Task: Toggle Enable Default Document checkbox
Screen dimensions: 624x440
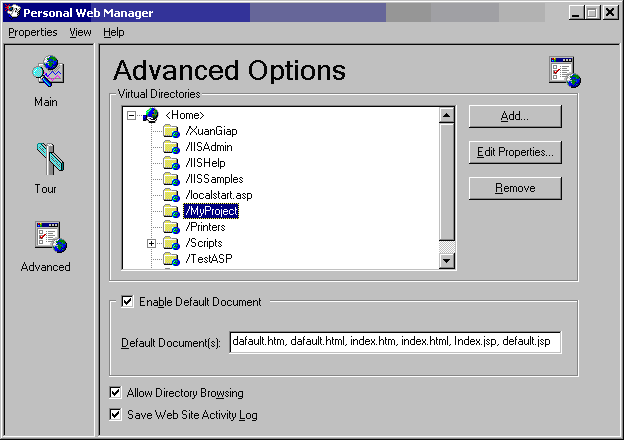Action: point(127,302)
